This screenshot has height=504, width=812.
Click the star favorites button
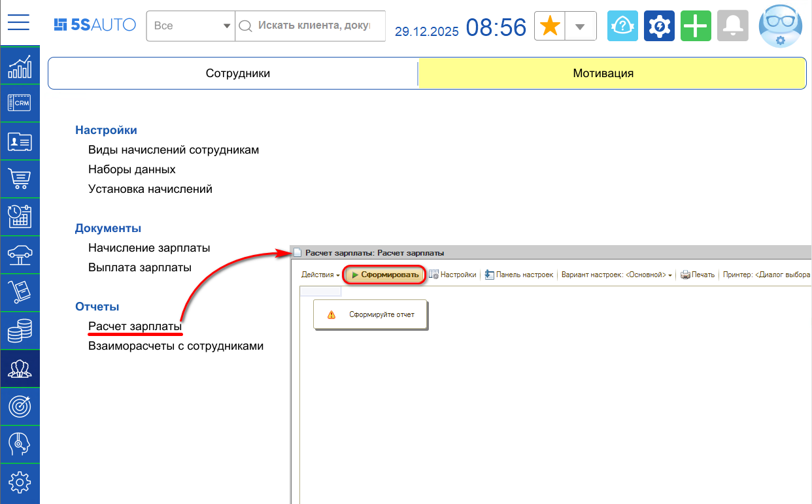[550, 26]
